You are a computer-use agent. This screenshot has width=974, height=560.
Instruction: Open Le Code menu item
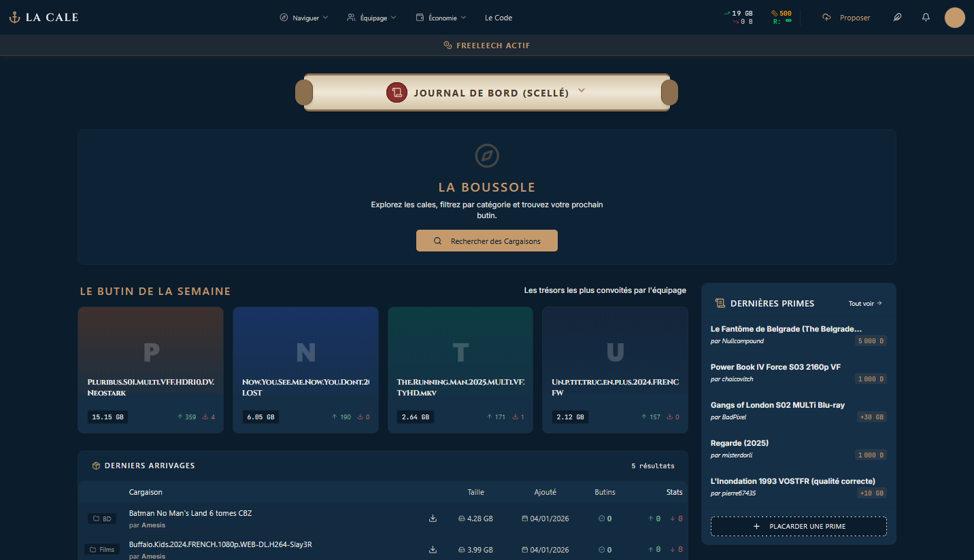click(x=499, y=18)
